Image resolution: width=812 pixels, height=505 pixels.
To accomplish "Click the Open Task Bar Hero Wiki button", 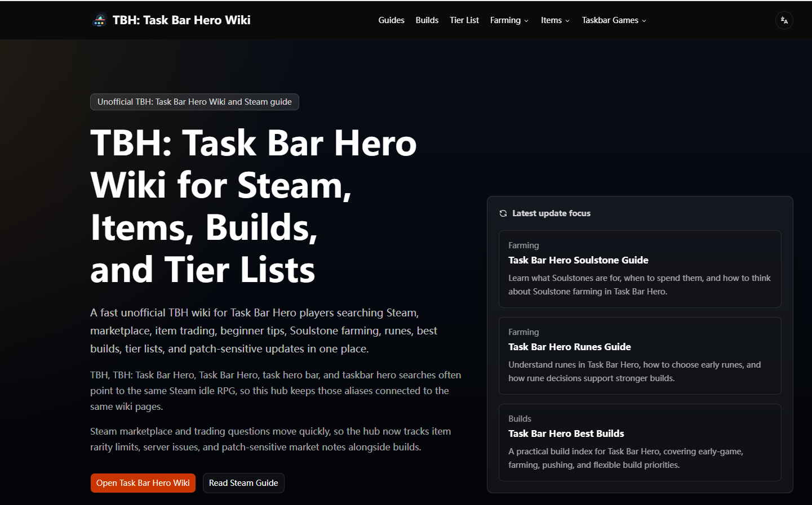I will 143,483.
